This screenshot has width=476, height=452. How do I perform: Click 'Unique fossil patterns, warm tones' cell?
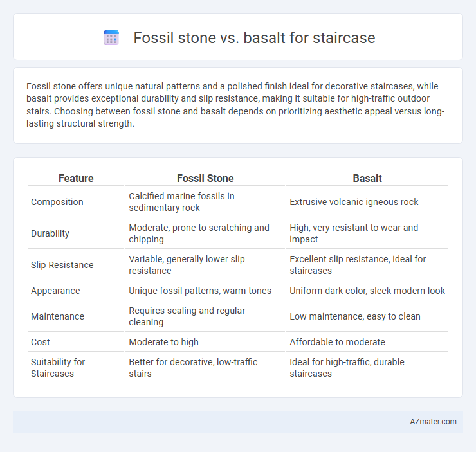pos(205,291)
